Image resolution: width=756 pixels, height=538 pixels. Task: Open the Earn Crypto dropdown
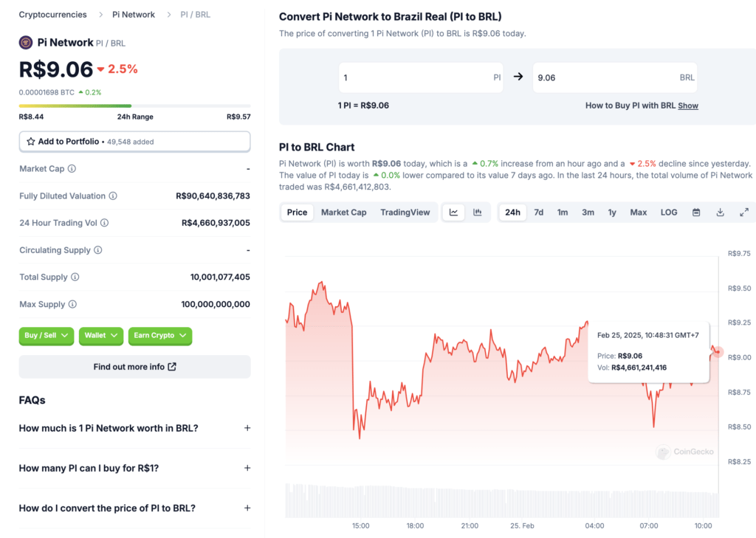[160, 336]
